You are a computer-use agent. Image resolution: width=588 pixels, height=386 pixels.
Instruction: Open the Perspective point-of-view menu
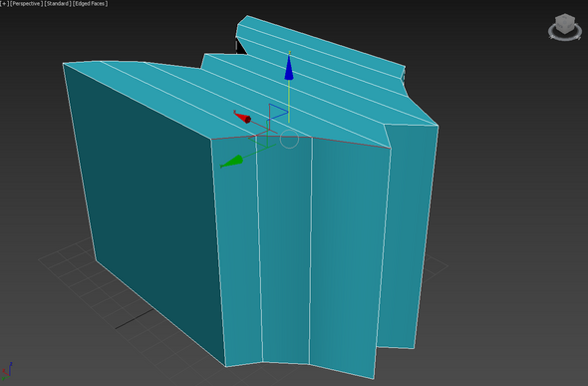click(x=26, y=3)
